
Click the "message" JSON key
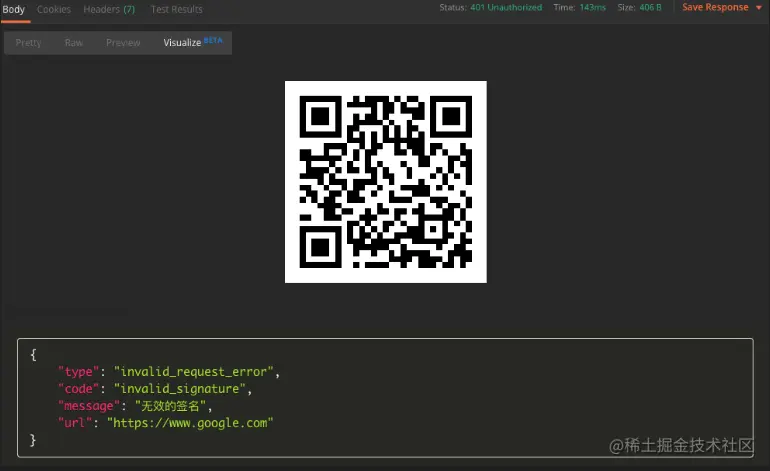(x=89, y=406)
